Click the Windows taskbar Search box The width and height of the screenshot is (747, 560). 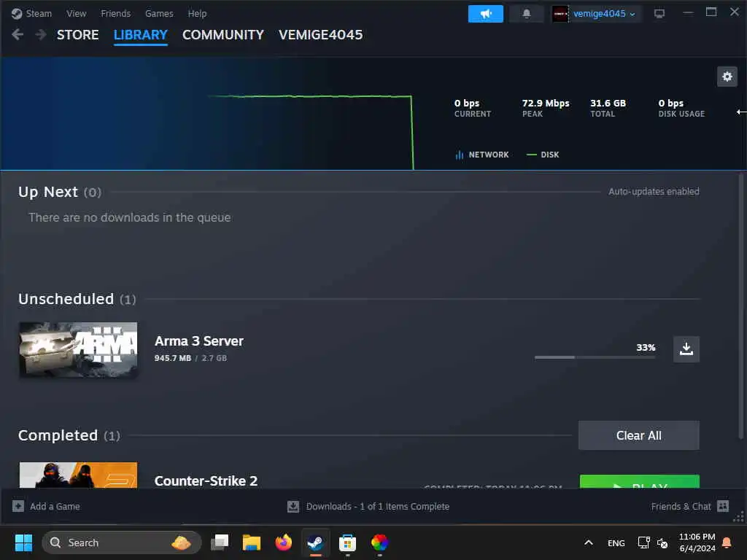[x=122, y=542]
